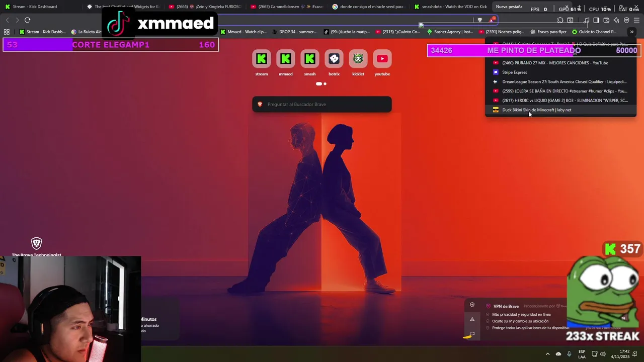Viewport: 644px width, 362px height.
Task: Open '(2315) ¿Cuánto Co...' bookmark
Action: 397,32
